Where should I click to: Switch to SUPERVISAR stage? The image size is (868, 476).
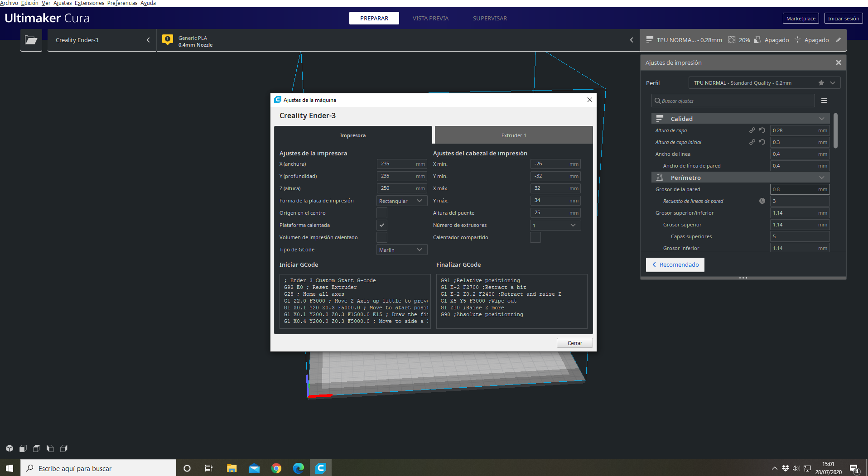coord(490,18)
